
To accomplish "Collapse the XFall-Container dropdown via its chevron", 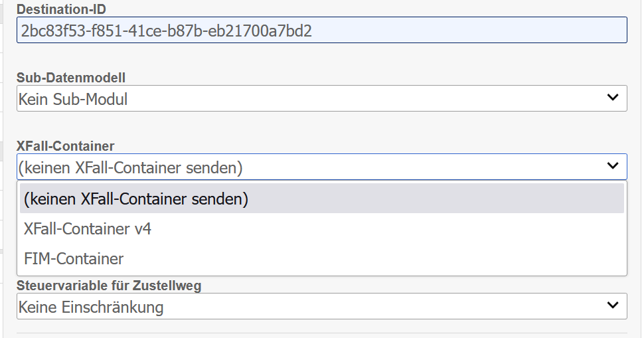I will point(613,167).
